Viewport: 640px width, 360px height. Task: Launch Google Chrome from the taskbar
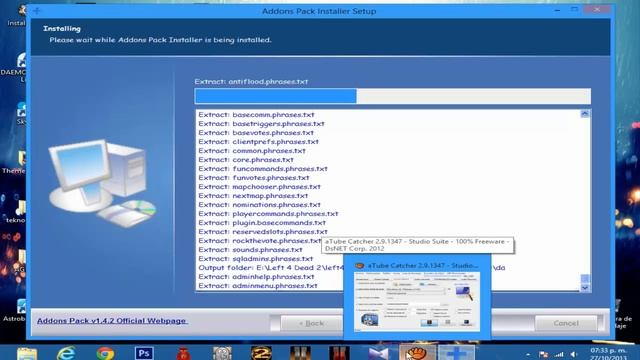105,353
